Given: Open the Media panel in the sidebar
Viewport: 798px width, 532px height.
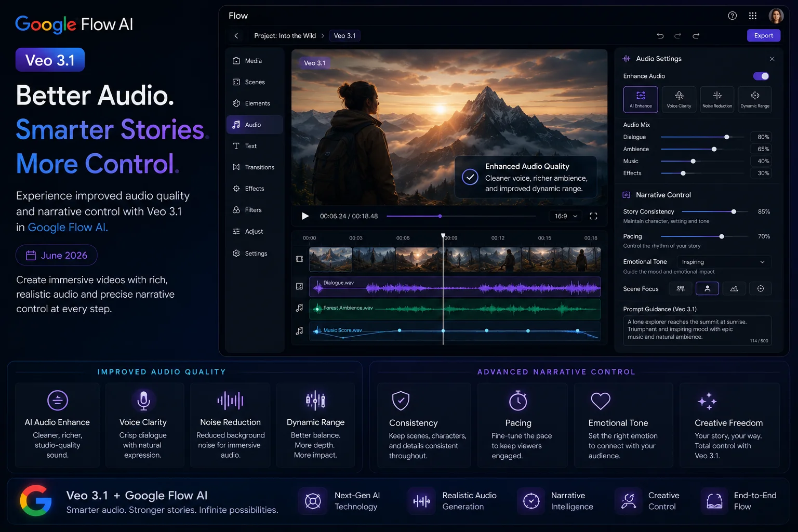Looking at the screenshot, I should coord(255,61).
